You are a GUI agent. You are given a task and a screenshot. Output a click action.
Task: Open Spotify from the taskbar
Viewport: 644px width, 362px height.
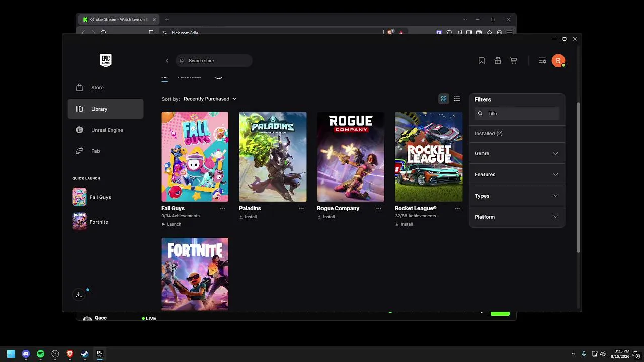pyautogui.click(x=40, y=354)
